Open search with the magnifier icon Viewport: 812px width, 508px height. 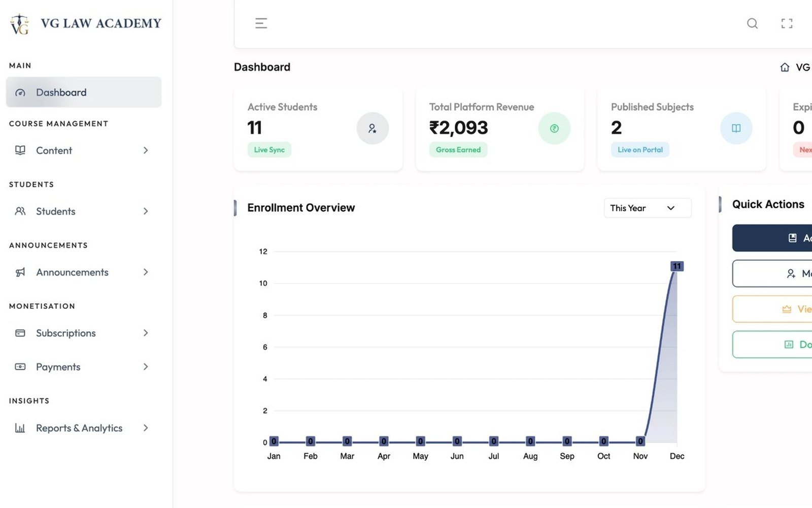(752, 23)
